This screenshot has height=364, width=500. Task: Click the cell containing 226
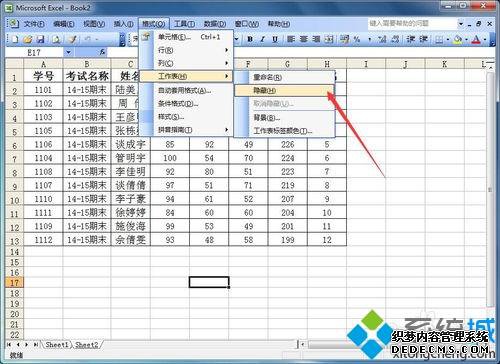pos(287,144)
